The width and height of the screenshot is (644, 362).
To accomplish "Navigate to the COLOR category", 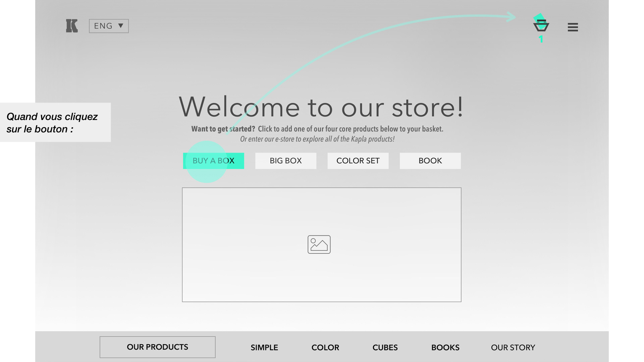I will point(325,348).
